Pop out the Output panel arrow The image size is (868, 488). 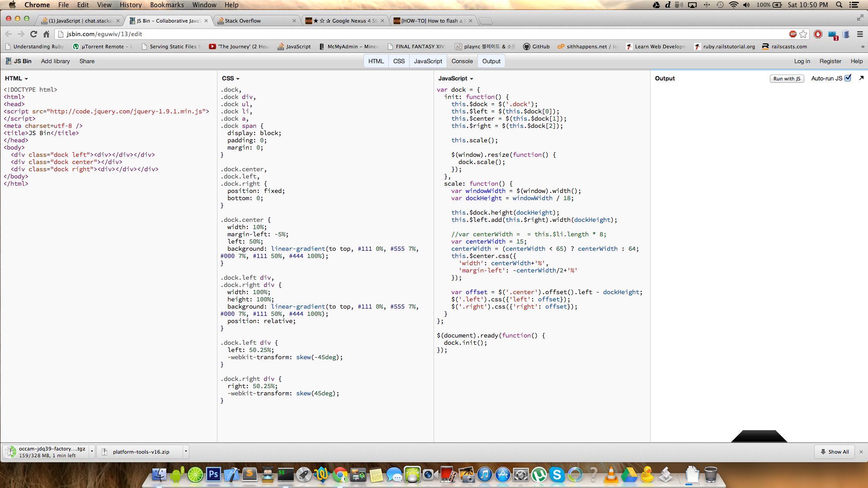click(861, 78)
